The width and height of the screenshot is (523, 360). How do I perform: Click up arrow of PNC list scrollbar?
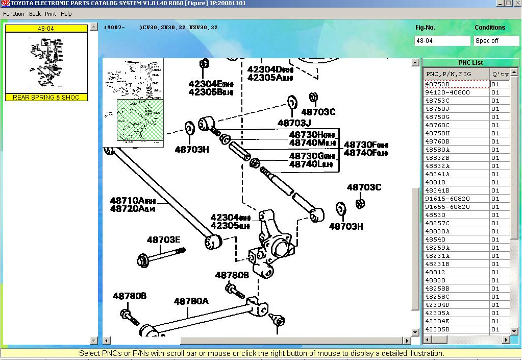pos(514,72)
